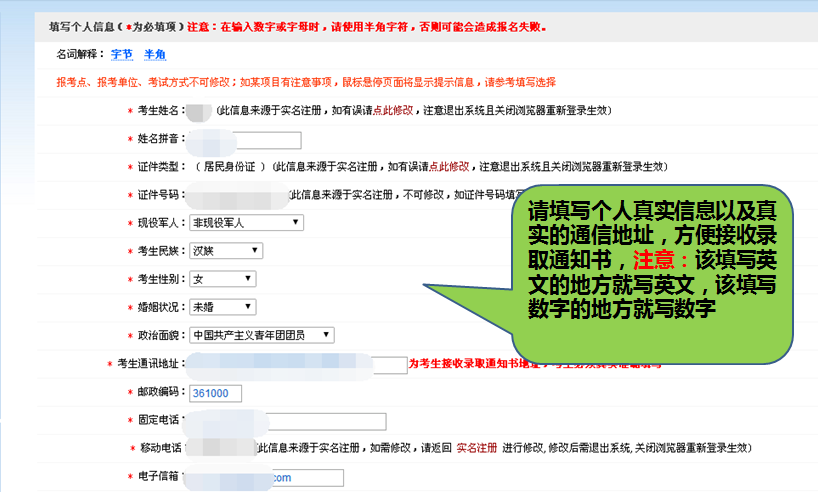Open the 政治面貌 dropdown list
The height and width of the screenshot is (492, 818).
(x=261, y=335)
